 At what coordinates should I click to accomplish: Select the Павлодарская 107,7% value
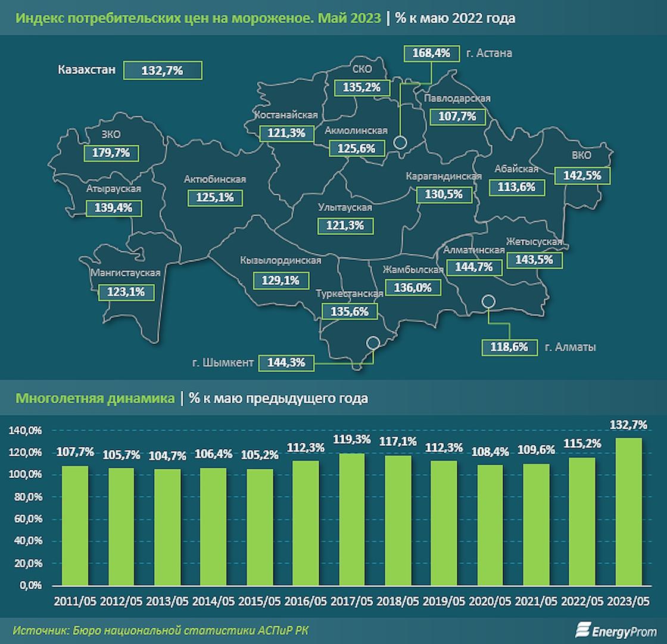[x=457, y=116]
